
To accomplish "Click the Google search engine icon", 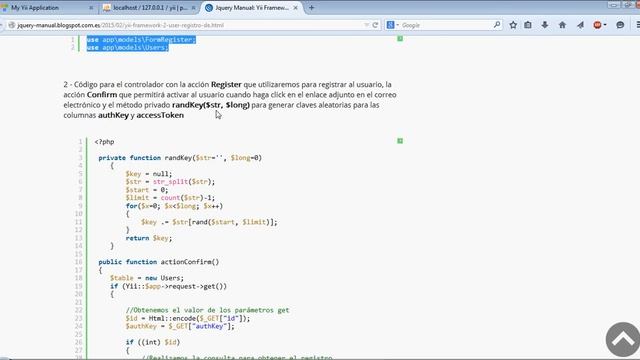I will (390, 25).
